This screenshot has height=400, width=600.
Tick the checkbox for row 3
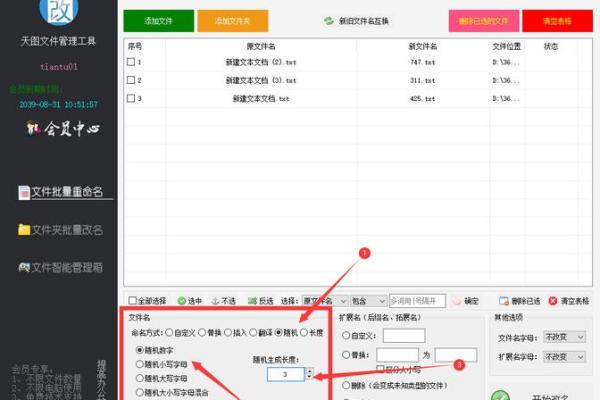click(131, 98)
